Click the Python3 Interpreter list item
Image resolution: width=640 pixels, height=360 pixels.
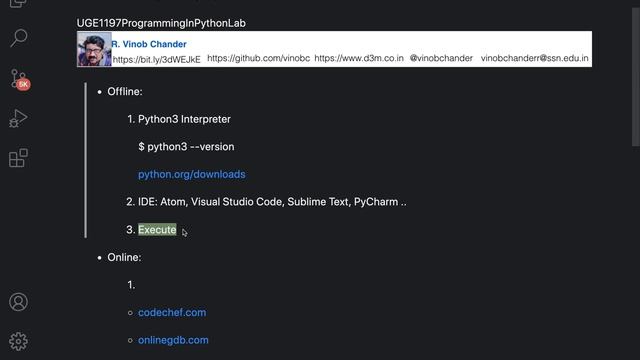(x=184, y=119)
